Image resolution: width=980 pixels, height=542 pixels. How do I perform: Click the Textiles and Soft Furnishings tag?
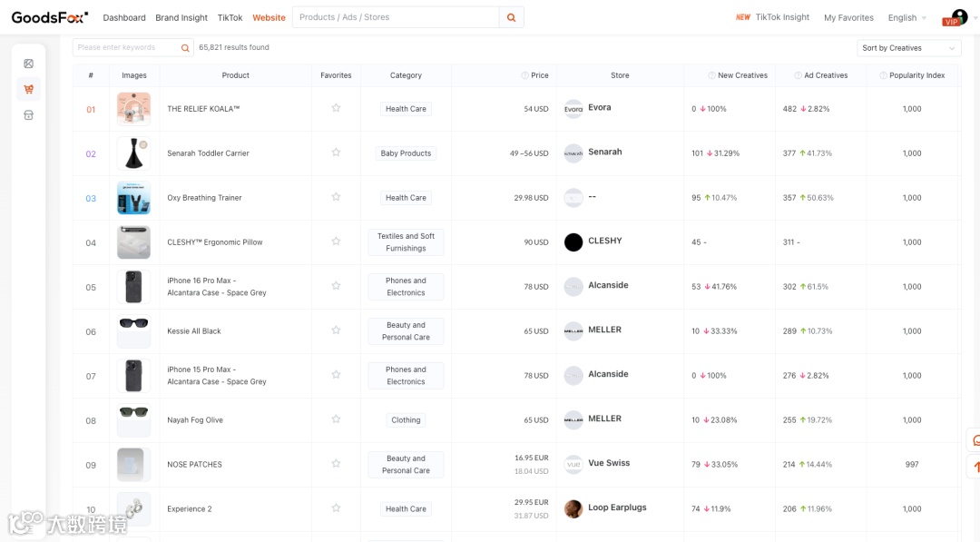[406, 241]
